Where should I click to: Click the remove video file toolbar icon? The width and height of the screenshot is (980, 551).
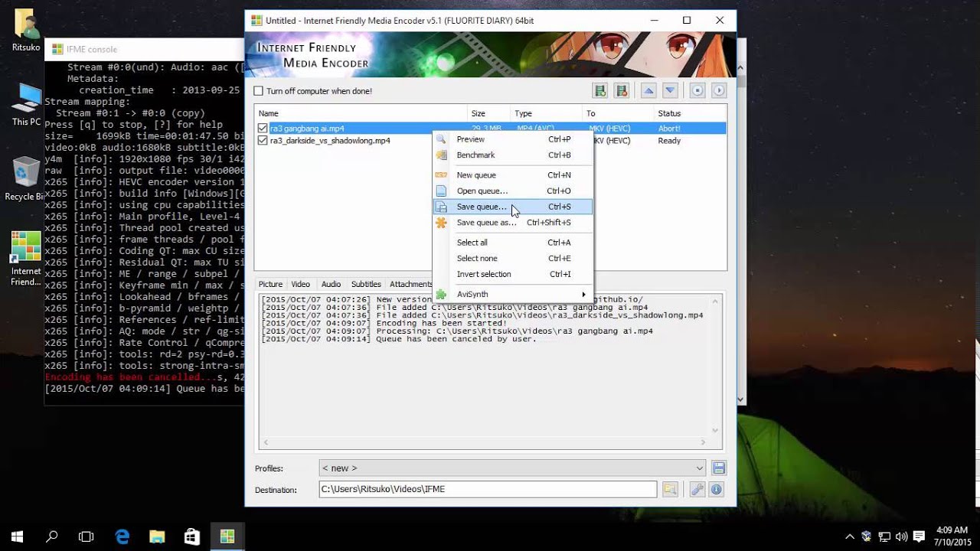coord(622,90)
